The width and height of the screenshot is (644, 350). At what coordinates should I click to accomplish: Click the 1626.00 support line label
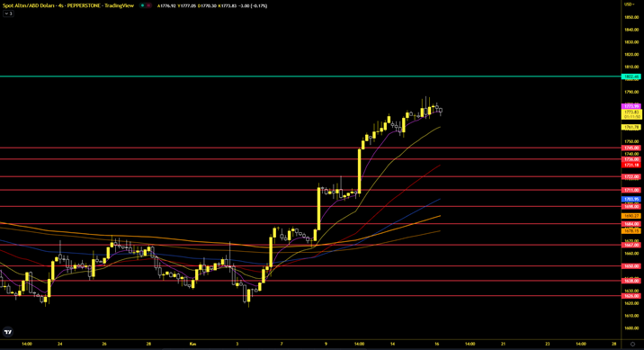point(631,296)
